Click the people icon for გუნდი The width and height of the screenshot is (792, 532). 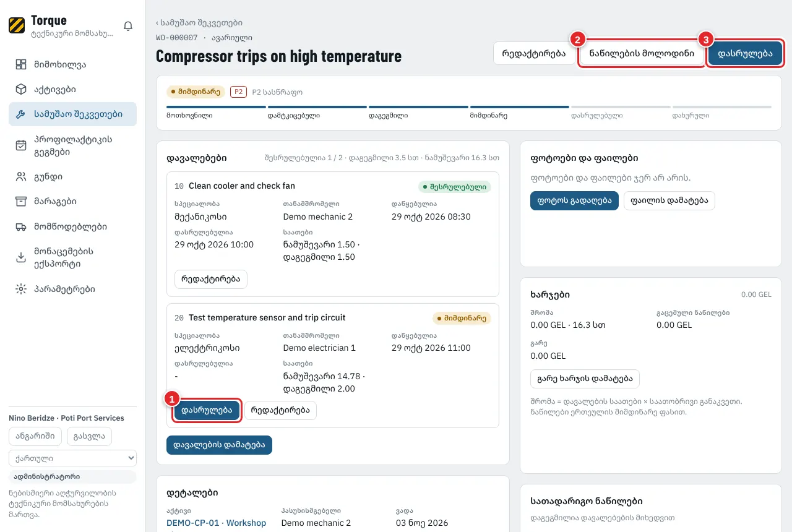coord(21,177)
